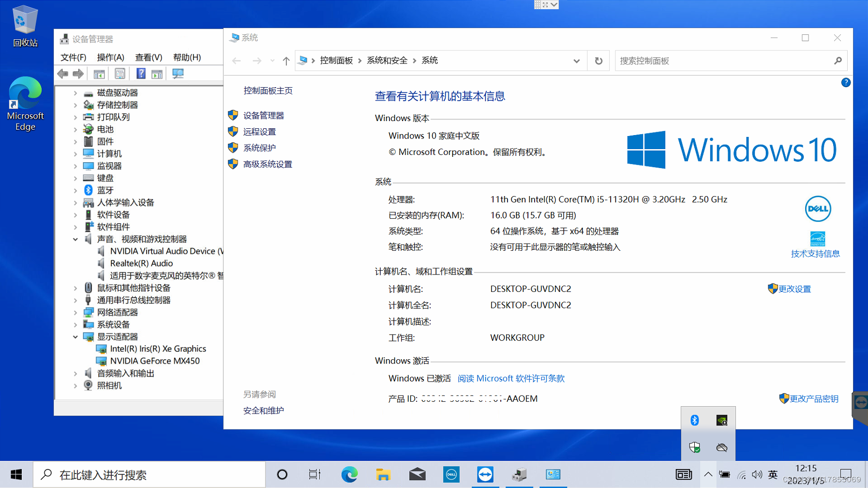
Task: Collapse the 声音、视频和游戏控制器 node
Action: 75,239
